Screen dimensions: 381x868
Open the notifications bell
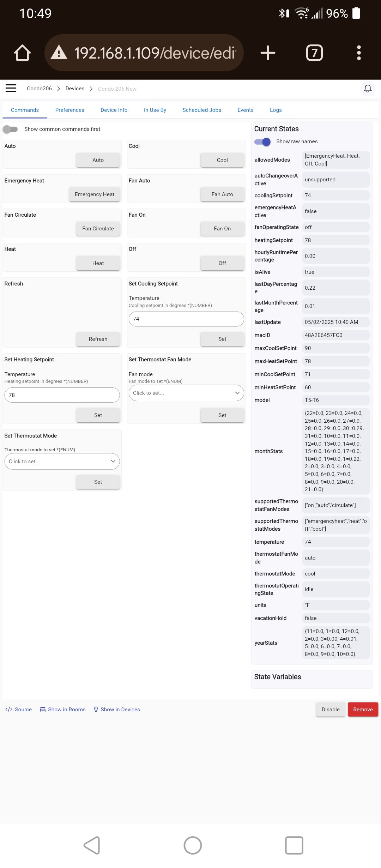point(368,89)
